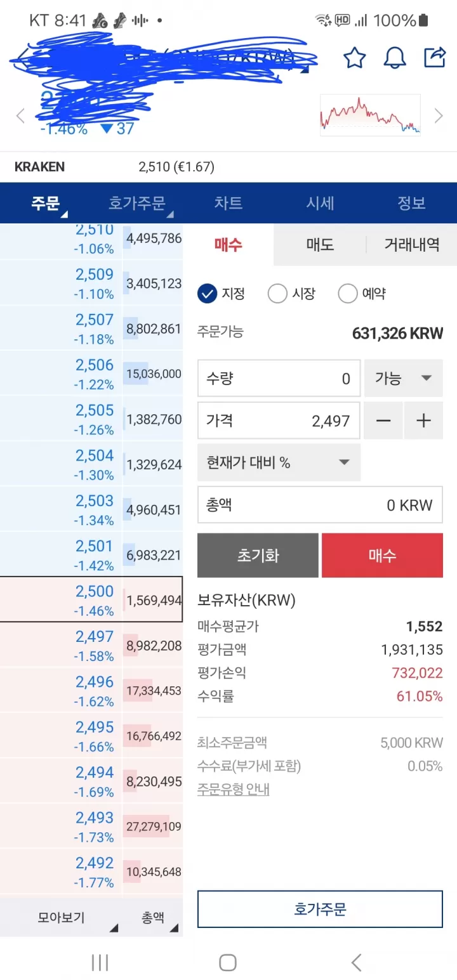Open notifications via the bell icon
The height and width of the screenshot is (980, 457).
click(x=394, y=57)
